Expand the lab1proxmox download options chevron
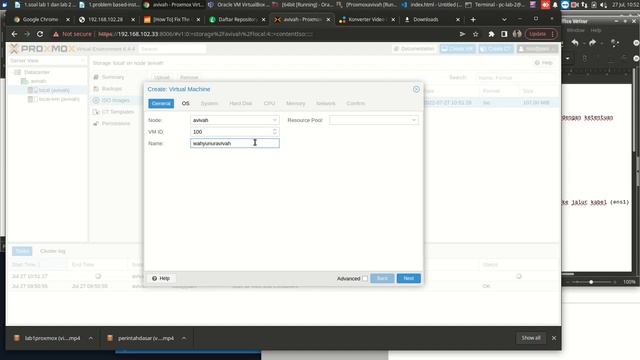This screenshot has width=640, height=360. (x=91, y=338)
